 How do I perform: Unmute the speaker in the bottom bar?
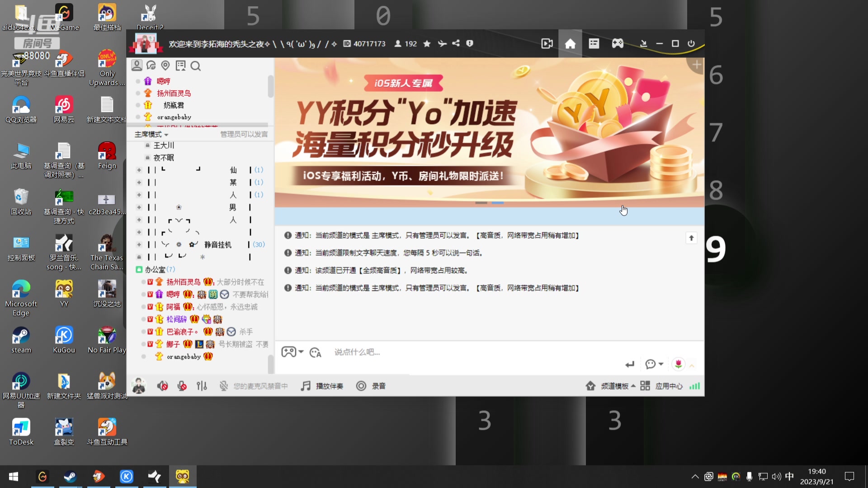(x=162, y=385)
